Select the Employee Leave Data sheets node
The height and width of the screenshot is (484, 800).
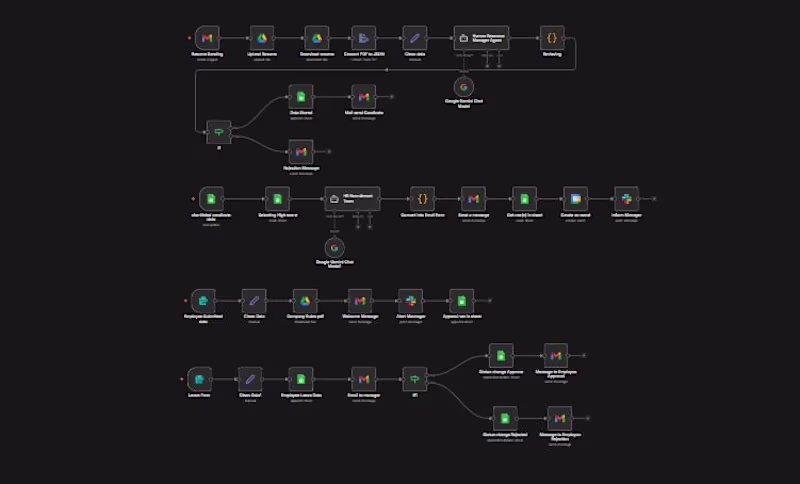point(301,379)
